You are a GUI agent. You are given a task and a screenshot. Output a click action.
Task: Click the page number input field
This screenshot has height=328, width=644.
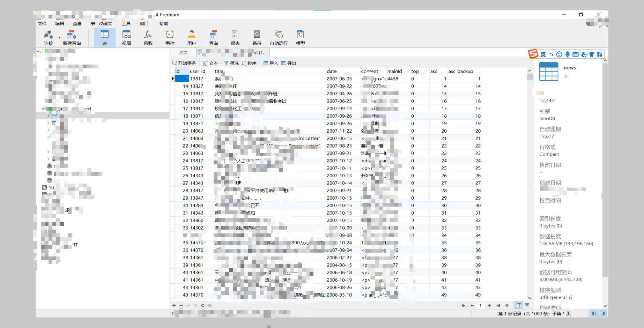[x=480, y=306]
